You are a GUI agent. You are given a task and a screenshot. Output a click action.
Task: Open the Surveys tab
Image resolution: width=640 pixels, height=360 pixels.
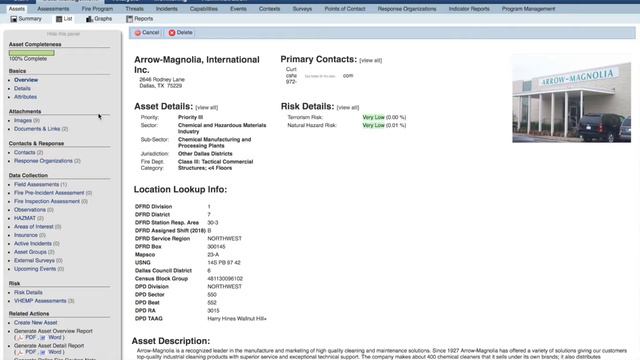(x=302, y=9)
